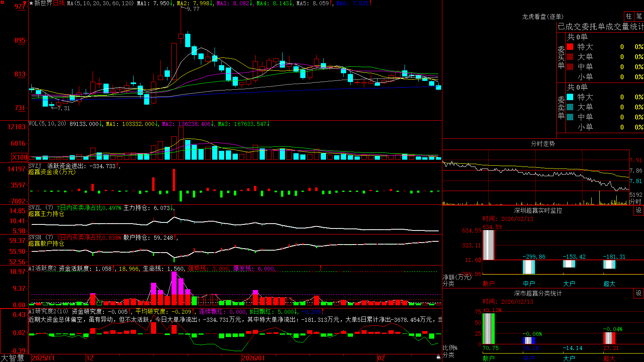Jump to the 02 month marker
Screen dimensions: 644x362
(381, 358)
